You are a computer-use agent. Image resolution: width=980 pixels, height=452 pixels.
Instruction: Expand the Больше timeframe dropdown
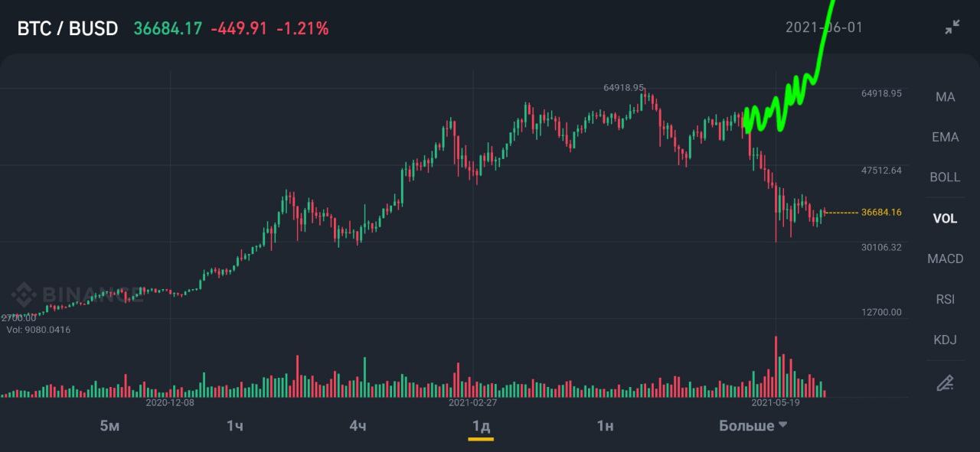tap(753, 426)
